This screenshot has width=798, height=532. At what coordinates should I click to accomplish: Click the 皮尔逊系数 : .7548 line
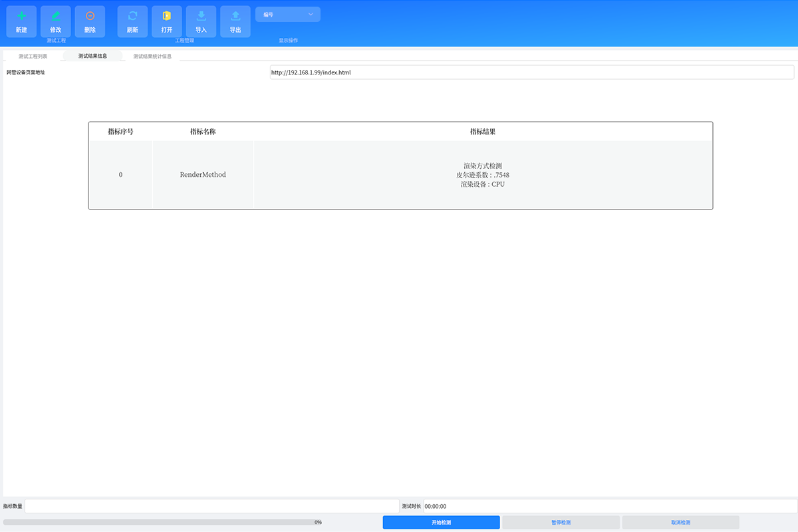[483, 175]
